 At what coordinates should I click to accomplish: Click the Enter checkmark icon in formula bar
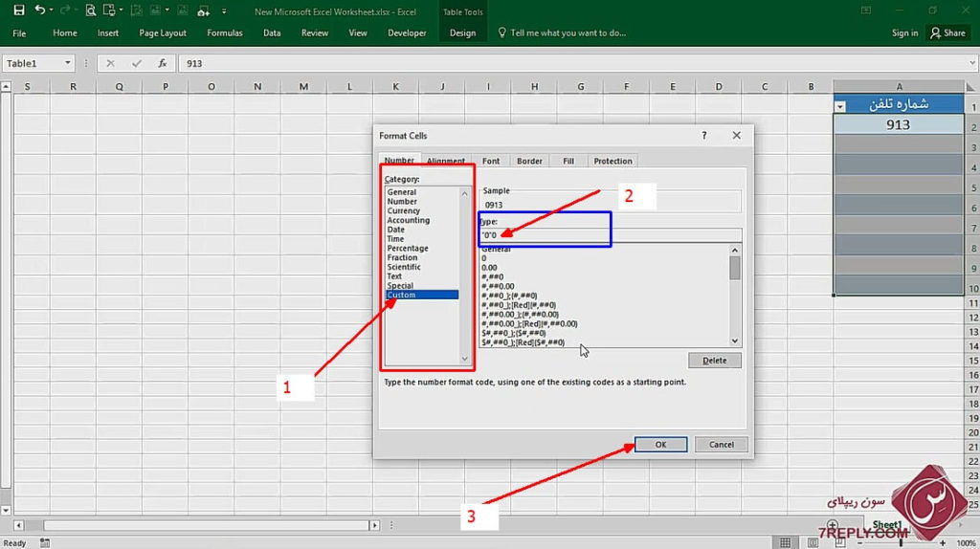137,63
